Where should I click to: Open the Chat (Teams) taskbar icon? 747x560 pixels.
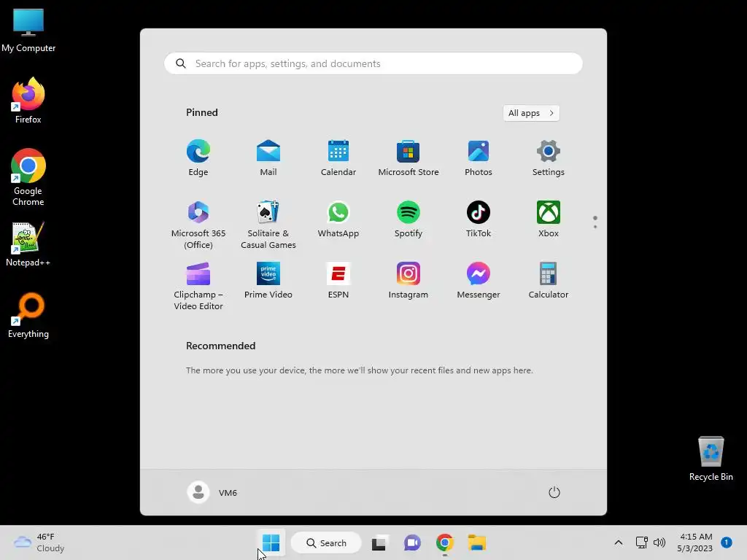(x=412, y=542)
